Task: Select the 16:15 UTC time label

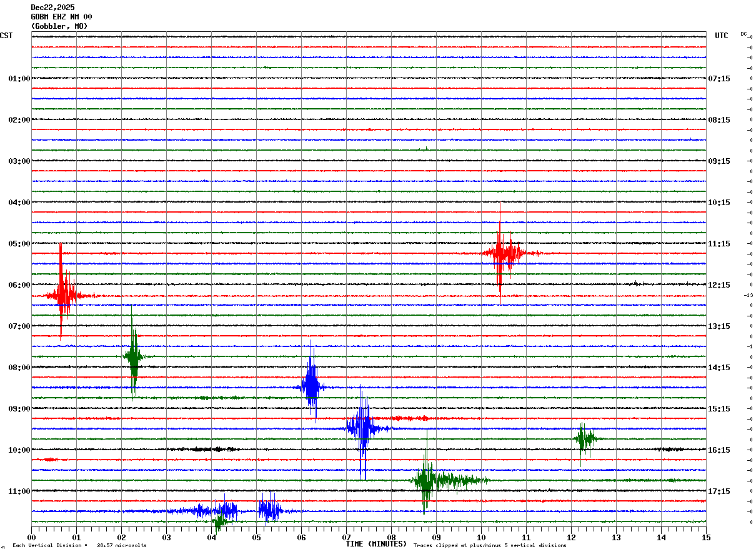Action: coord(719,450)
